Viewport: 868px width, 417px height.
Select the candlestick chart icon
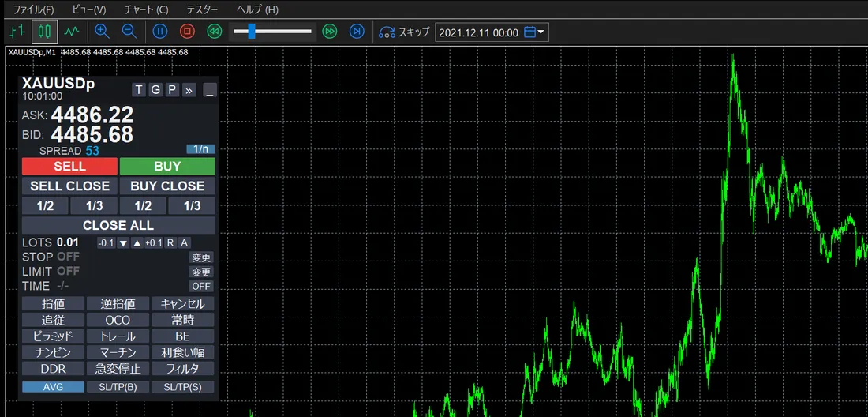44,32
